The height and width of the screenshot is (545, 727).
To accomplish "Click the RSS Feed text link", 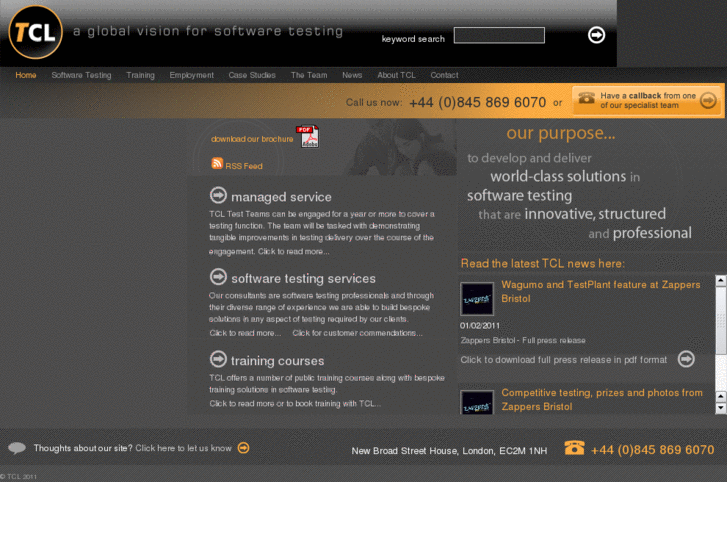I will pos(244,166).
